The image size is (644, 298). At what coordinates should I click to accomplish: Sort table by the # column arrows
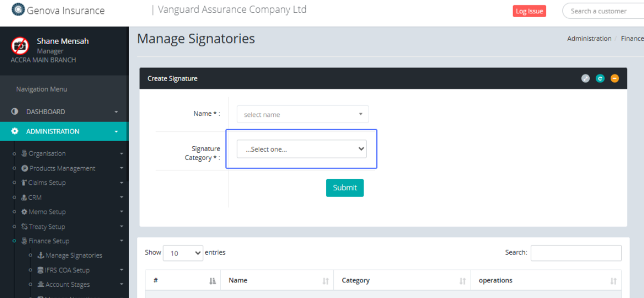[x=213, y=281]
